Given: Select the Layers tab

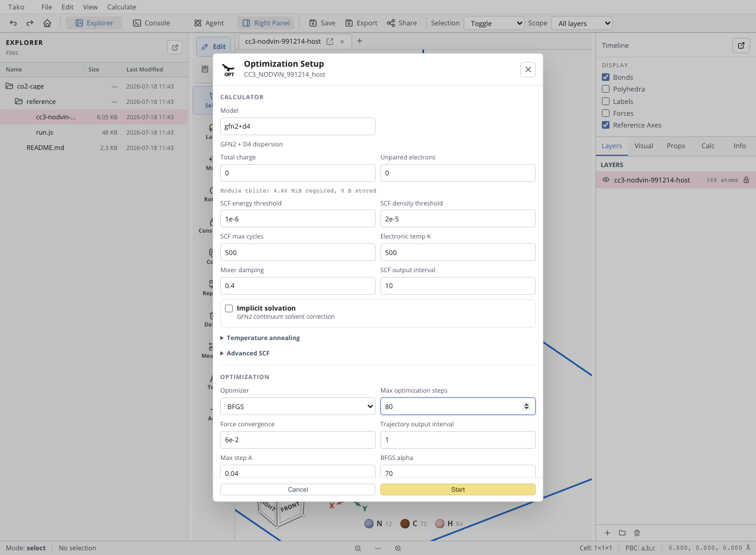Looking at the screenshot, I should [x=612, y=146].
